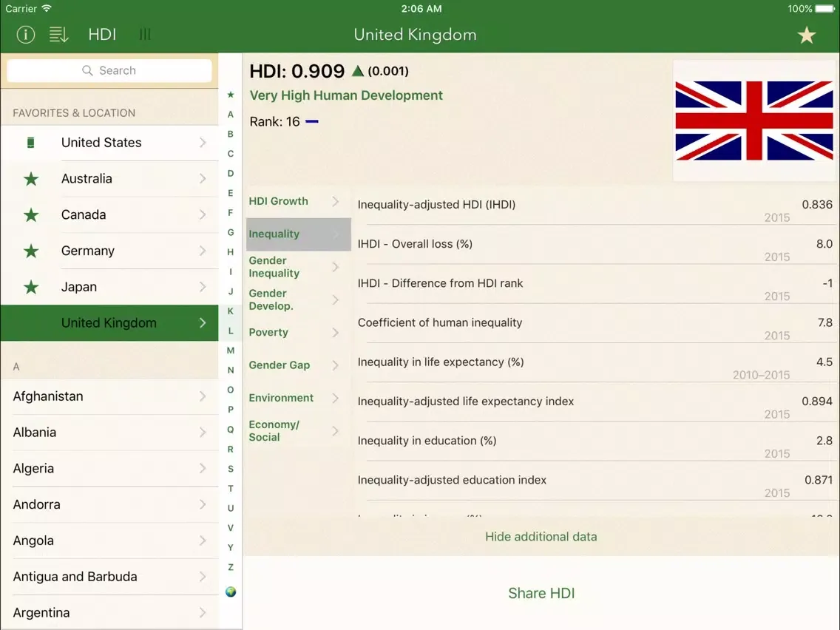840x630 pixels.
Task: Tap Coefficient of human inequality row
Action: click(x=595, y=324)
